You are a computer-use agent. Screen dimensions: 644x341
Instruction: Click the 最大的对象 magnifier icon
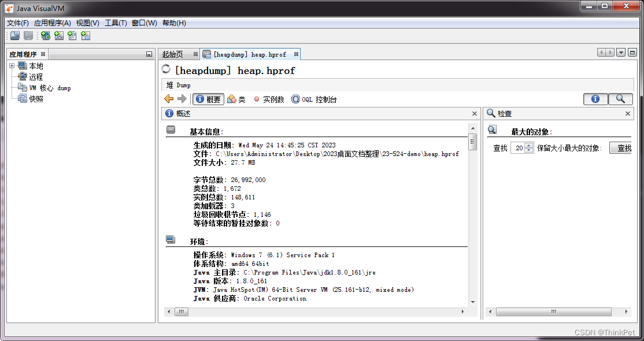492,130
